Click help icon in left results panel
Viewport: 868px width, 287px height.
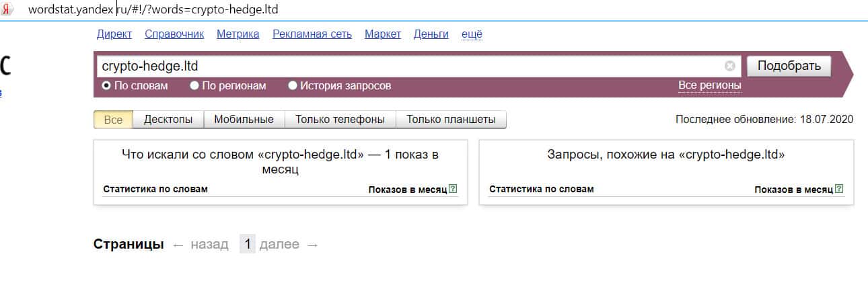453,189
